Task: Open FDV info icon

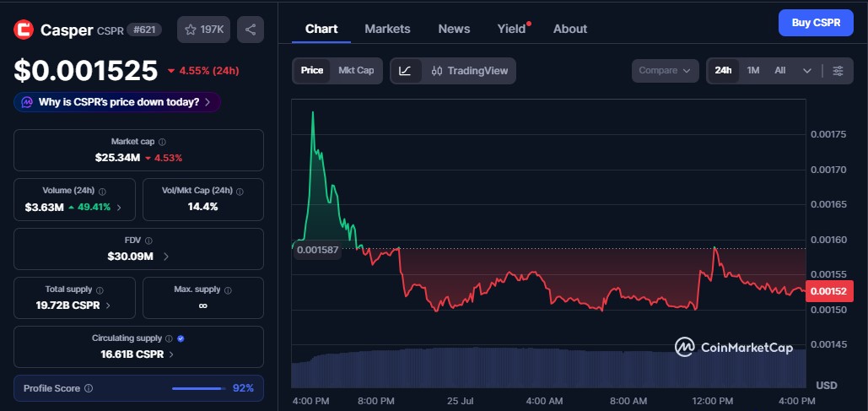Action: click(x=148, y=241)
